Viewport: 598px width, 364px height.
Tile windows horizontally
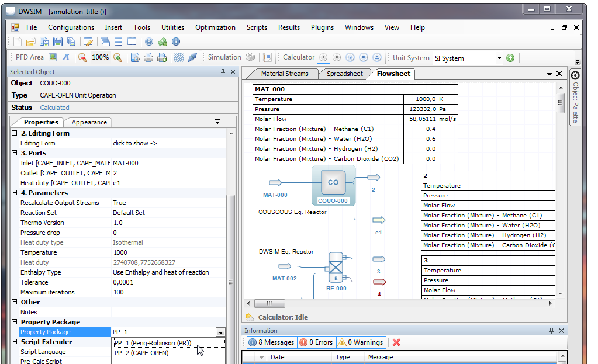(x=119, y=41)
